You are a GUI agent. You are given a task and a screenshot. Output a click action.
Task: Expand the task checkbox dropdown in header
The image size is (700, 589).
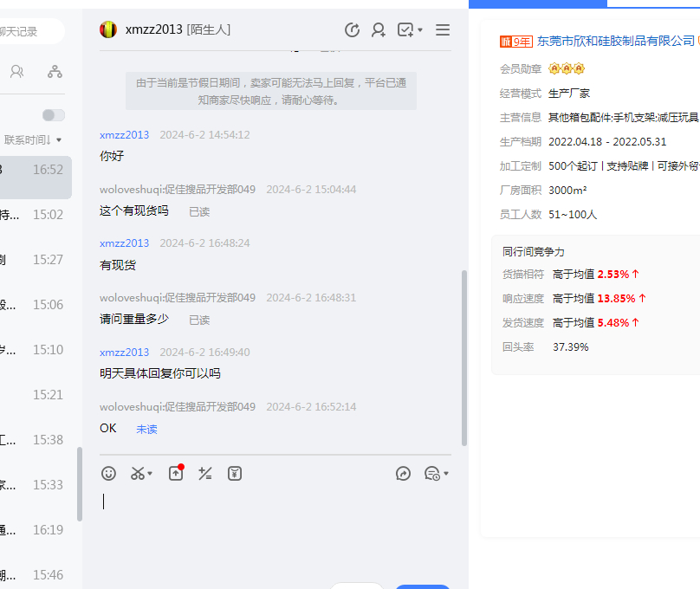(x=421, y=30)
